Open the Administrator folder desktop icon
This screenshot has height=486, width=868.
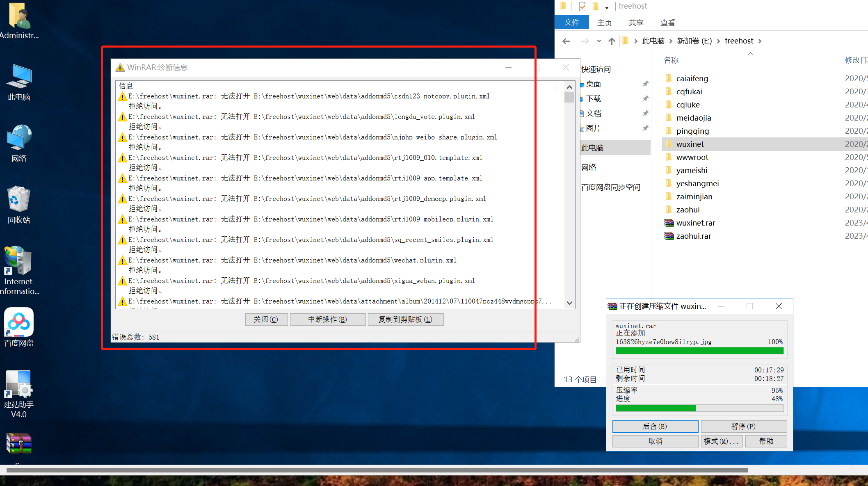(x=19, y=21)
